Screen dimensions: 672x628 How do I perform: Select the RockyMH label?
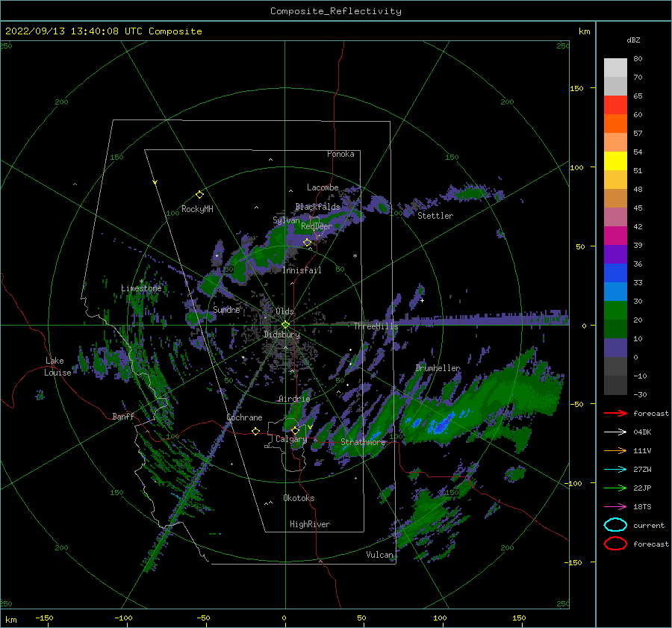197,209
